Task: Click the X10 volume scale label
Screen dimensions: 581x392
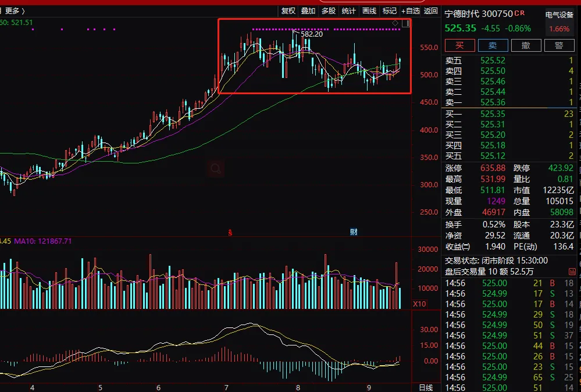Action: pyautogui.click(x=419, y=304)
